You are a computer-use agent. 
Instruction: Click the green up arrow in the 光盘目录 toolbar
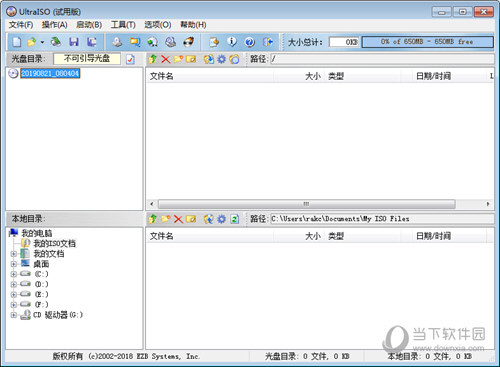click(x=153, y=59)
